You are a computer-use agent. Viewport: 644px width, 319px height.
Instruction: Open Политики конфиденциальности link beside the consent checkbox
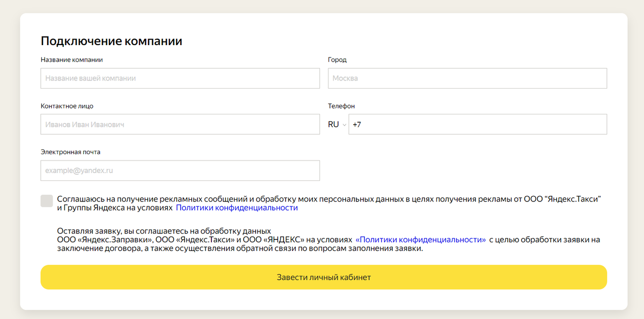tap(237, 207)
